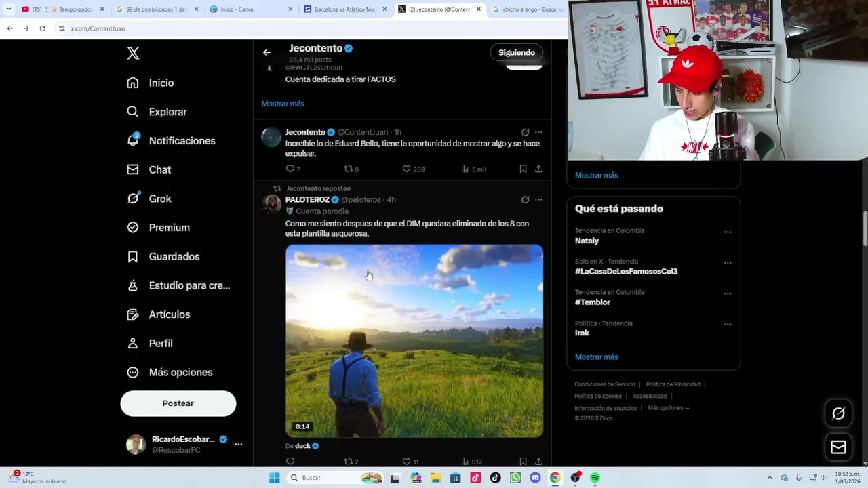The height and width of the screenshot is (488, 868).
Task: Open WhatsApp from the taskbar
Action: [515, 478]
